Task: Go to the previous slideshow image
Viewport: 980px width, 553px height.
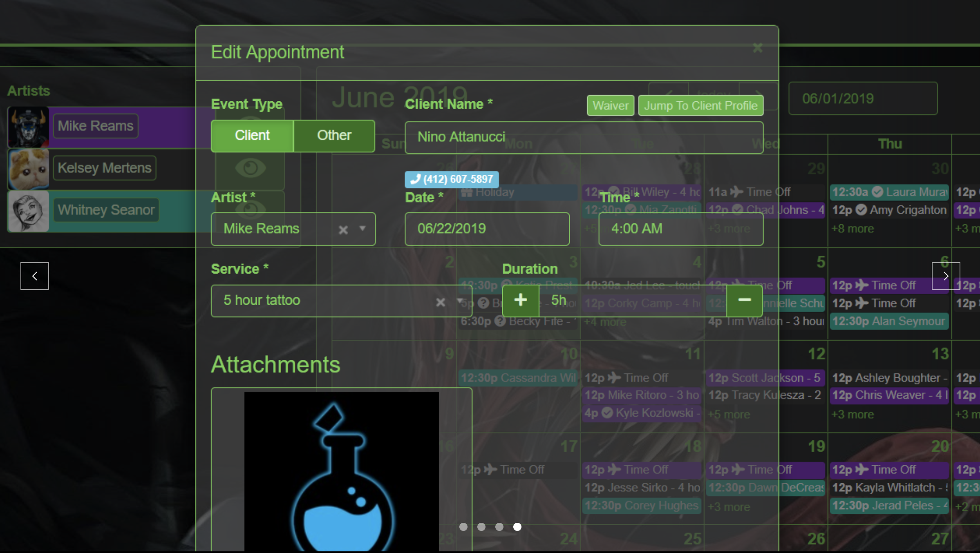Action: pyautogui.click(x=35, y=276)
